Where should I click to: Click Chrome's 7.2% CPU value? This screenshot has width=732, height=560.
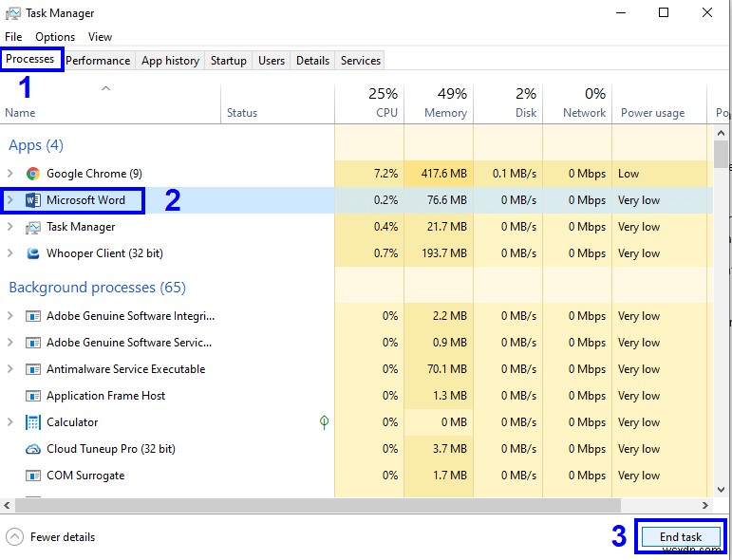(x=385, y=174)
